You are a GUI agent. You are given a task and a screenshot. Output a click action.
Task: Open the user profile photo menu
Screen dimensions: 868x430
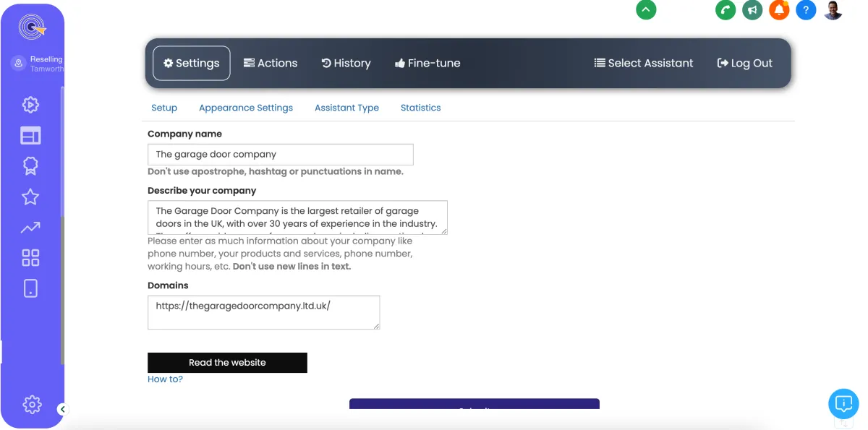click(x=833, y=10)
